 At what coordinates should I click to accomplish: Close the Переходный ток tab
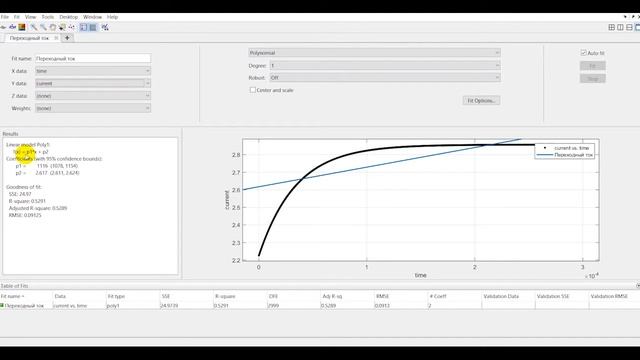56,38
